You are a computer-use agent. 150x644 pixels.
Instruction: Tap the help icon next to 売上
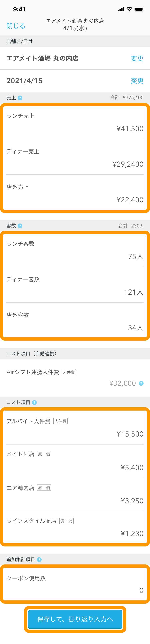tap(20, 98)
